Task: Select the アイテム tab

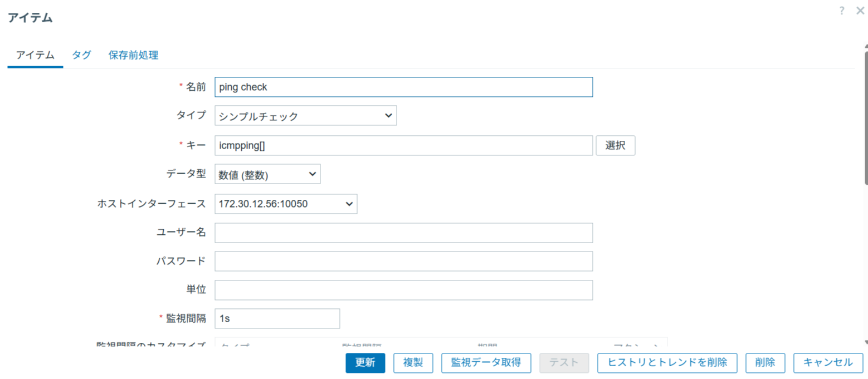Action: point(35,55)
